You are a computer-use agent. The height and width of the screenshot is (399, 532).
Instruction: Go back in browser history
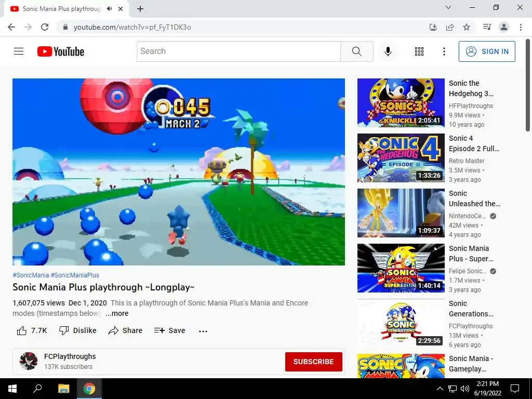(x=11, y=27)
